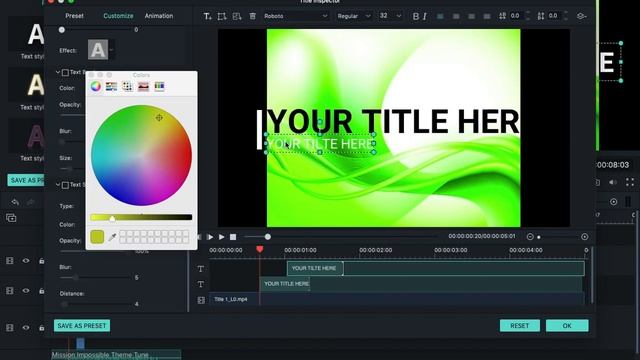Collapse the Text Shadow section

click(58, 185)
